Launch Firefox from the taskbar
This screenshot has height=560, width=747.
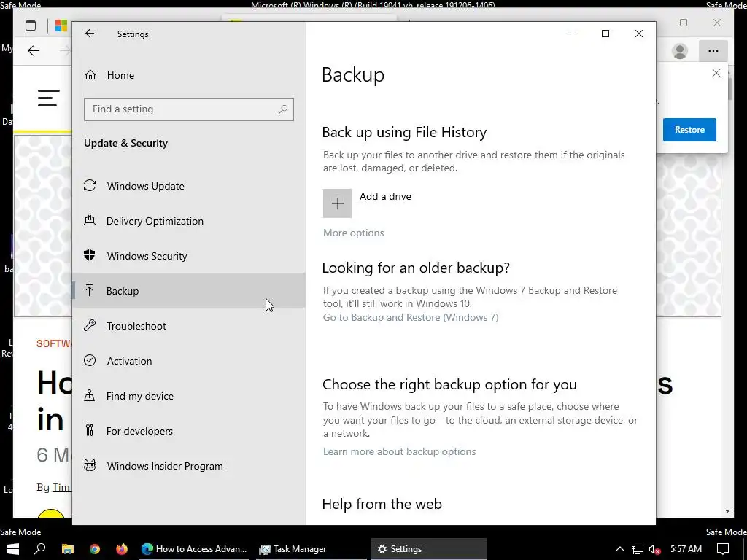(122, 548)
